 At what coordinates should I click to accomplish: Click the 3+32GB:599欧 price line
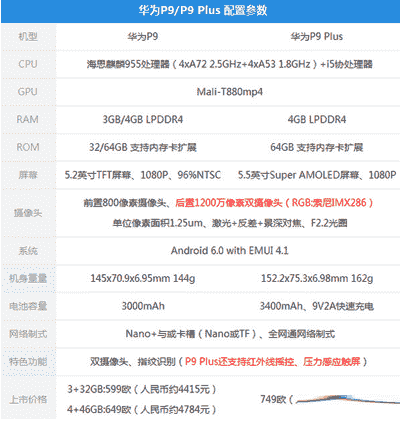(142, 389)
